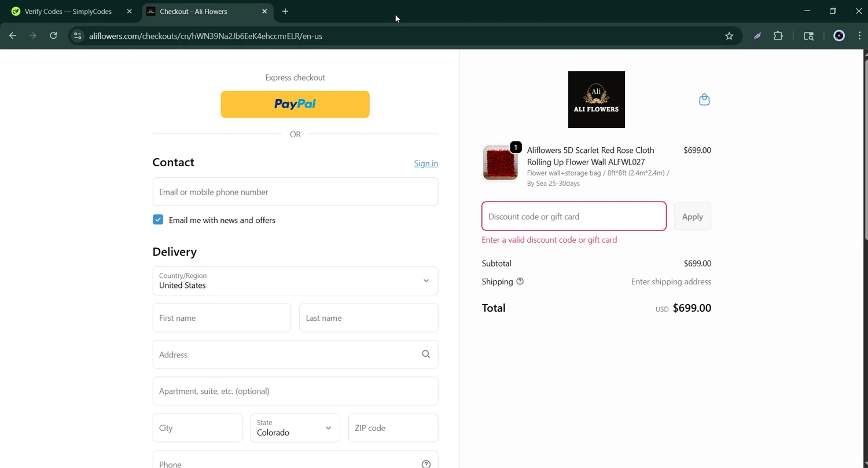Click the browser address bar URL
This screenshot has width=868, height=468.
205,36
